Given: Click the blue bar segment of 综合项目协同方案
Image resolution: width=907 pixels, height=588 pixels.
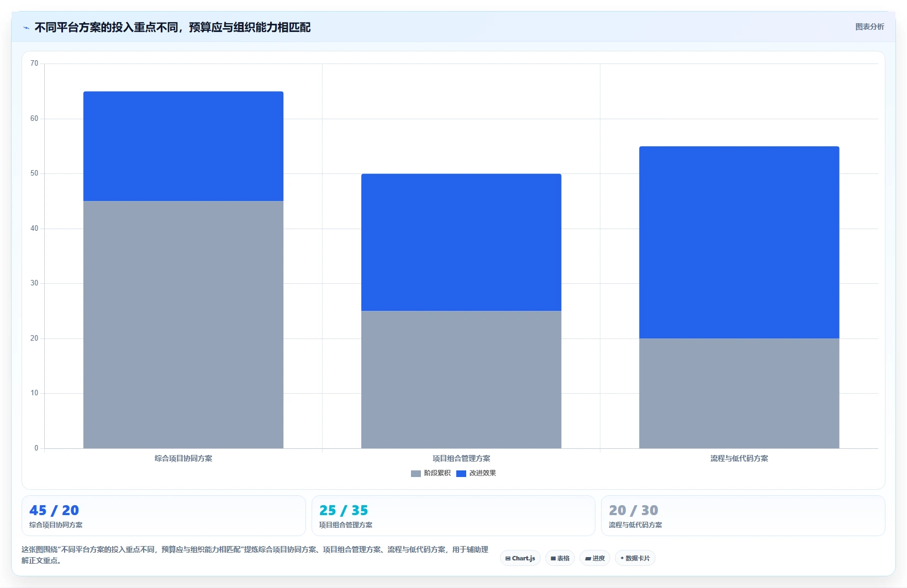Looking at the screenshot, I should [183, 146].
